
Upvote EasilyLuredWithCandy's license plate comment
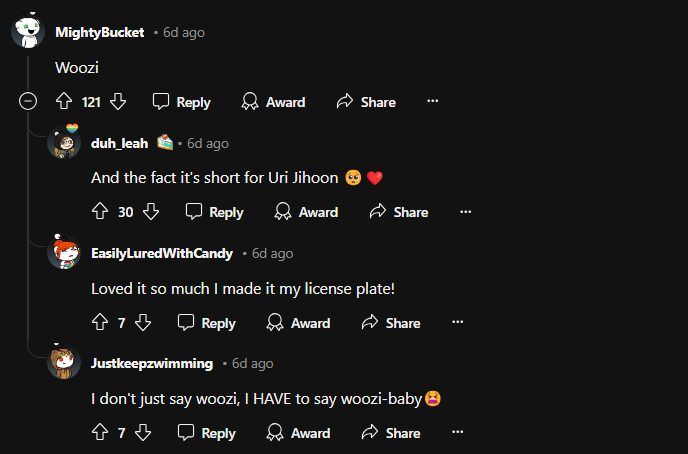point(99,323)
